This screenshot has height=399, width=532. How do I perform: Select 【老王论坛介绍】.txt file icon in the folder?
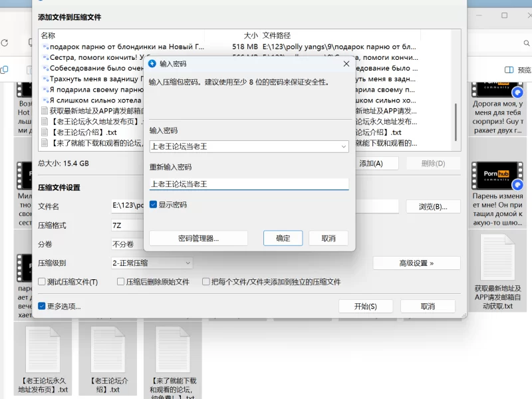coord(108,350)
